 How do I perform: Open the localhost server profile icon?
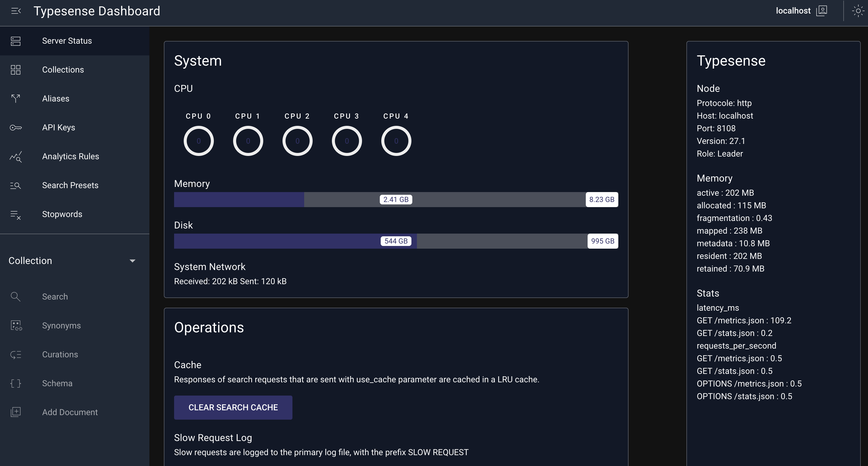tap(822, 11)
